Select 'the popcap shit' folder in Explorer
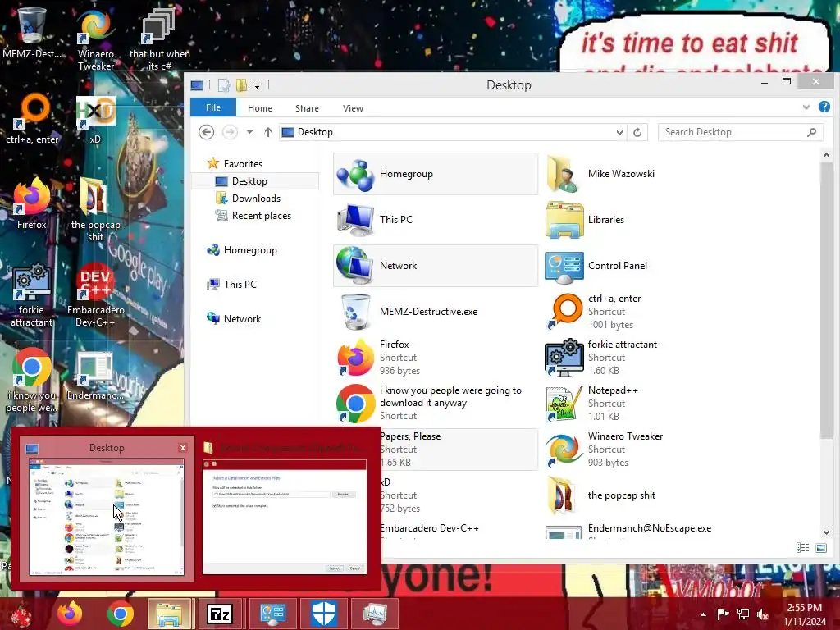Screen dimensions: 840x630 click(x=643, y=495)
